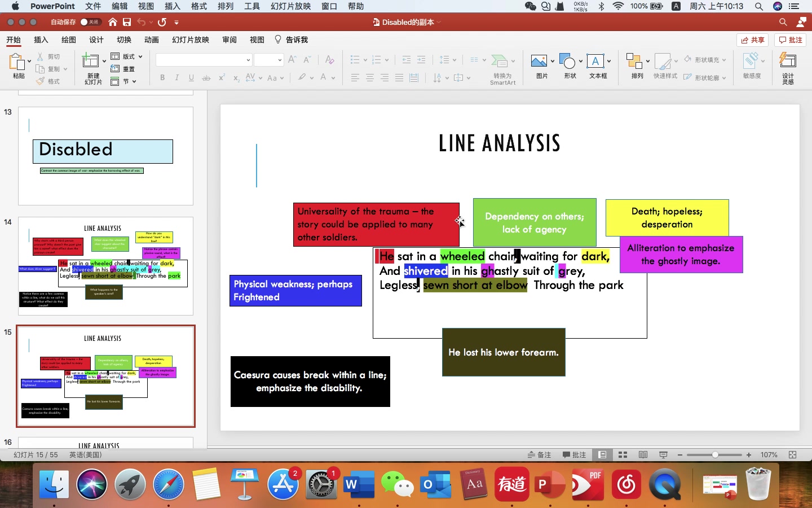This screenshot has width=812, height=508.
Task: Click Convert to SmartArt icon
Action: [500, 61]
